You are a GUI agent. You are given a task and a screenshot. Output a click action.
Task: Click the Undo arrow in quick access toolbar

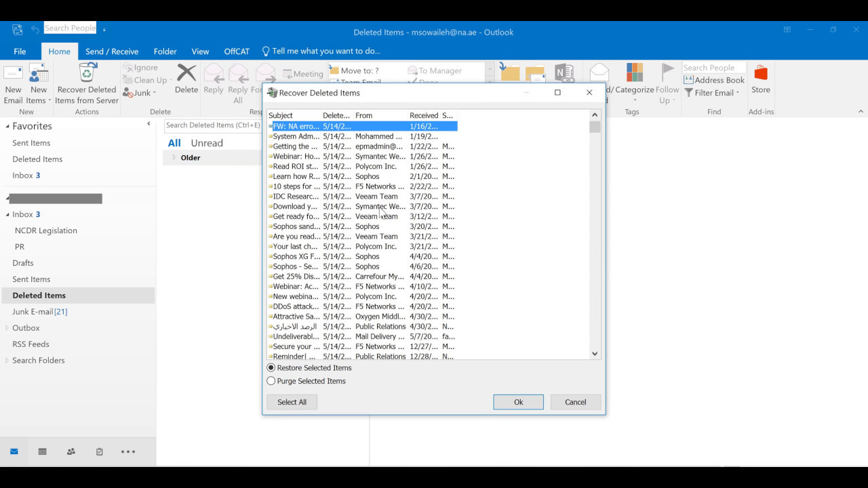pyautogui.click(x=35, y=29)
